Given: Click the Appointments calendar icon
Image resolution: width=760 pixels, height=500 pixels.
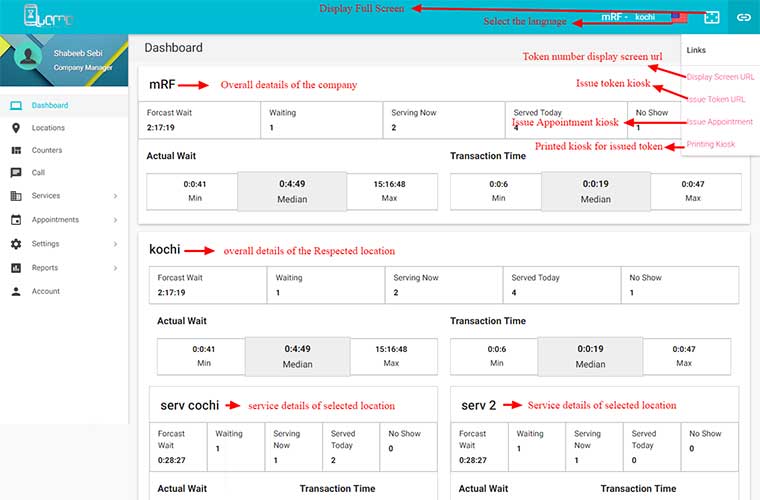Looking at the screenshot, I should [16, 219].
